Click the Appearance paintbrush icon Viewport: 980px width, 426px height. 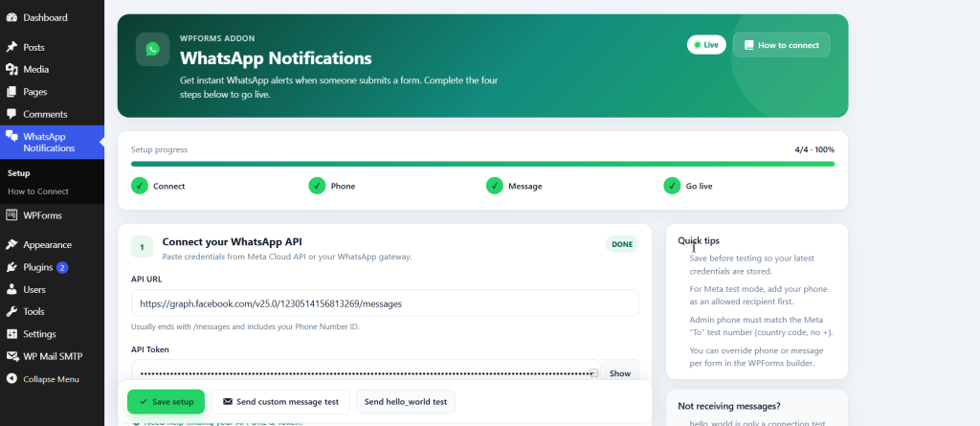coord(11,244)
